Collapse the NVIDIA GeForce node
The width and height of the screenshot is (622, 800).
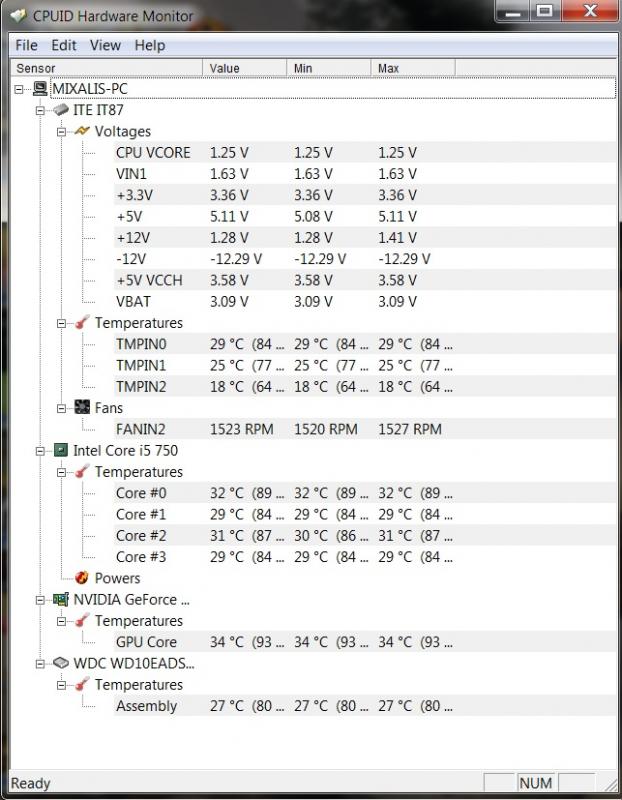point(40,599)
